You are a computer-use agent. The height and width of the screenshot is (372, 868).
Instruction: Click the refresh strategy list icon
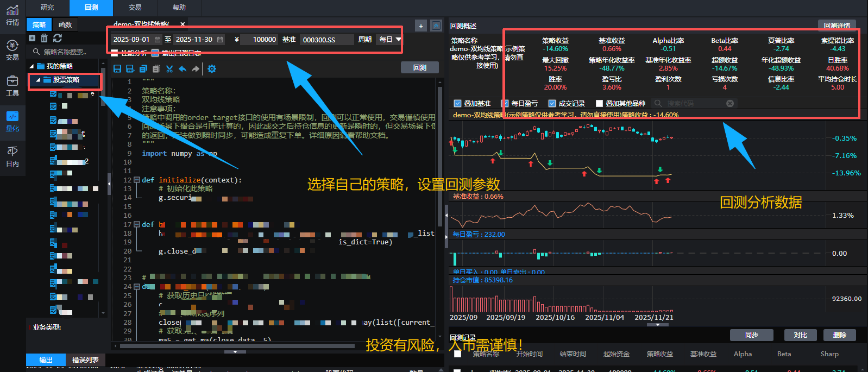point(57,38)
